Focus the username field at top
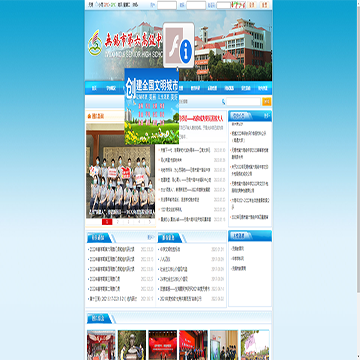Viewport: 360px width, 360px height. (167, 5)
